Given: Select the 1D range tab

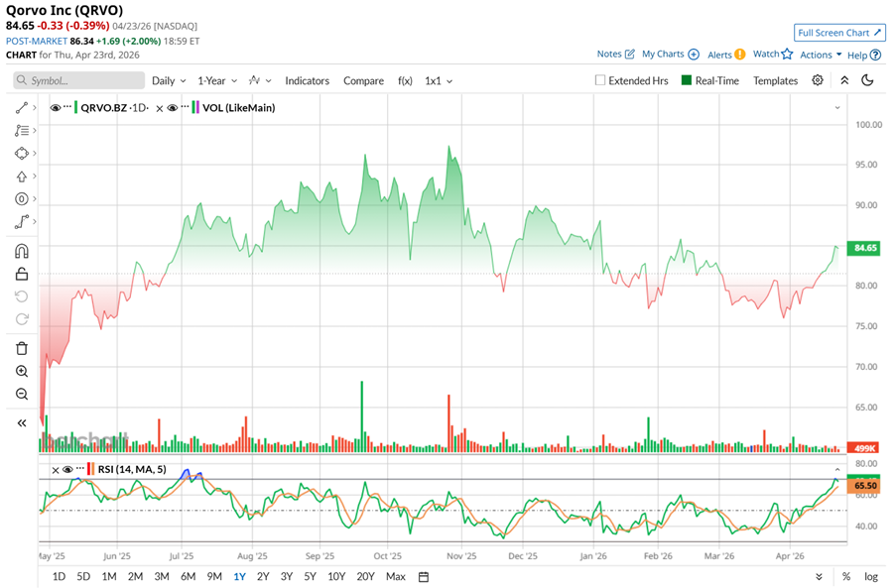Looking at the screenshot, I should point(59,576).
